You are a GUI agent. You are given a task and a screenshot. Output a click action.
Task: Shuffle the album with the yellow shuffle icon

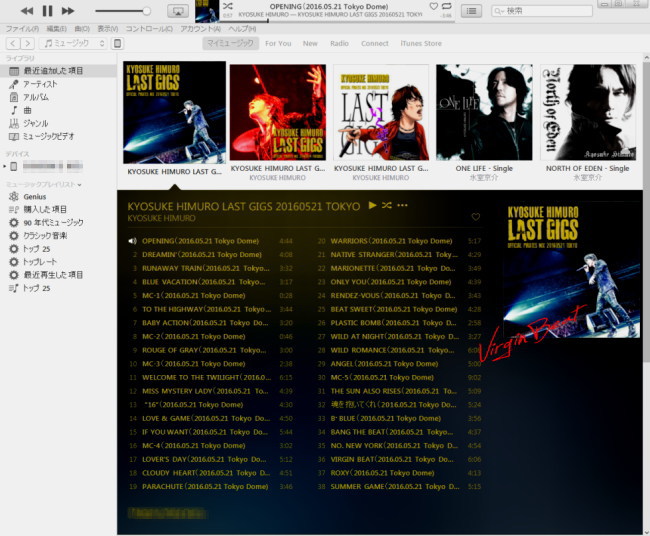coord(387,205)
